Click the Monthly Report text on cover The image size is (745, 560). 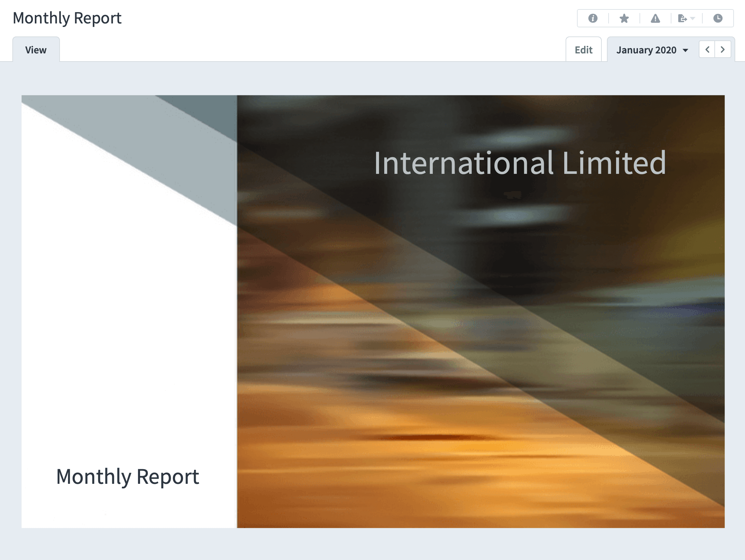pyautogui.click(x=128, y=477)
